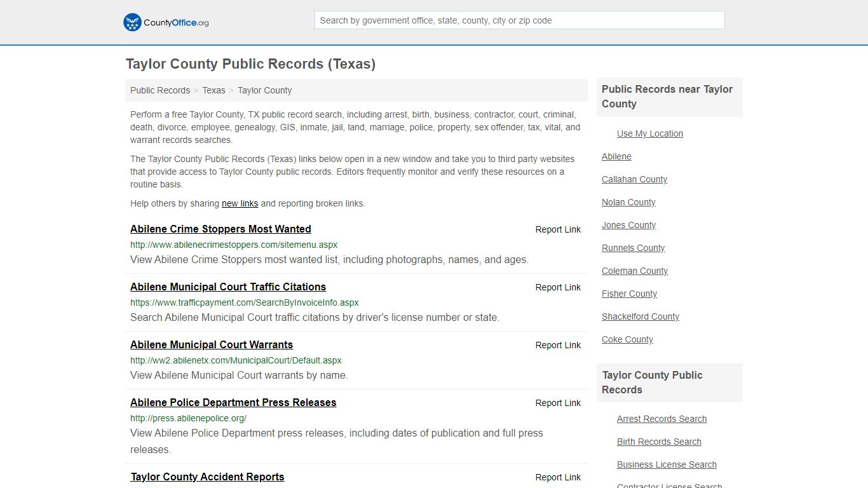Open the Public Records breadcrumb
Viewport: 868px width, 488px height.
click(x=160, y=90)
